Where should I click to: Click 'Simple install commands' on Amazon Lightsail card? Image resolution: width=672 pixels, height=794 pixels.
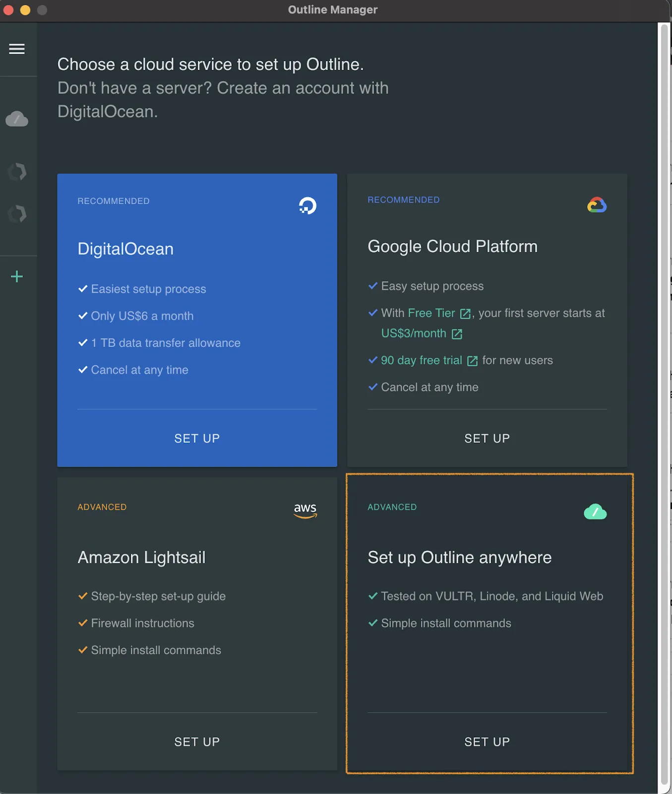156,650
